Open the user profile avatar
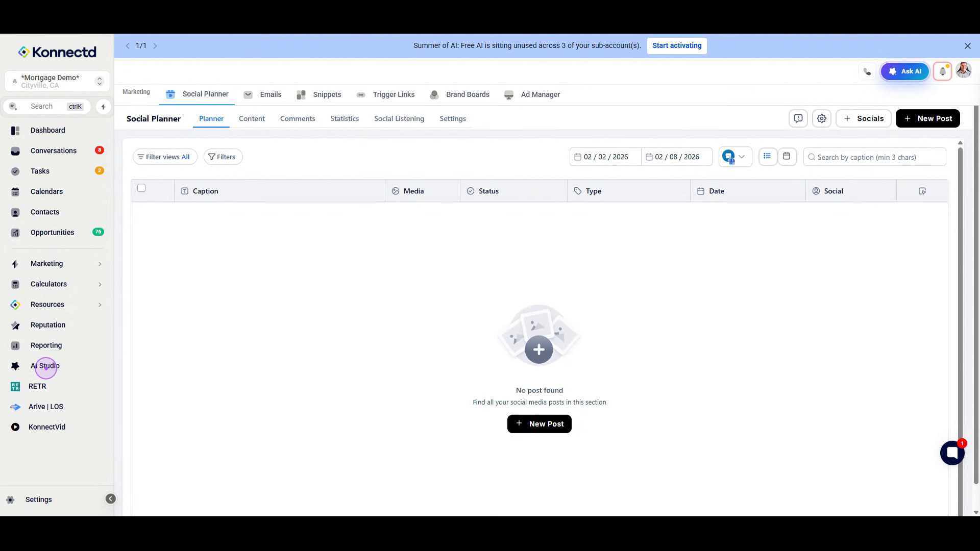This screenshot has width=980, height=551. point(964,70)
